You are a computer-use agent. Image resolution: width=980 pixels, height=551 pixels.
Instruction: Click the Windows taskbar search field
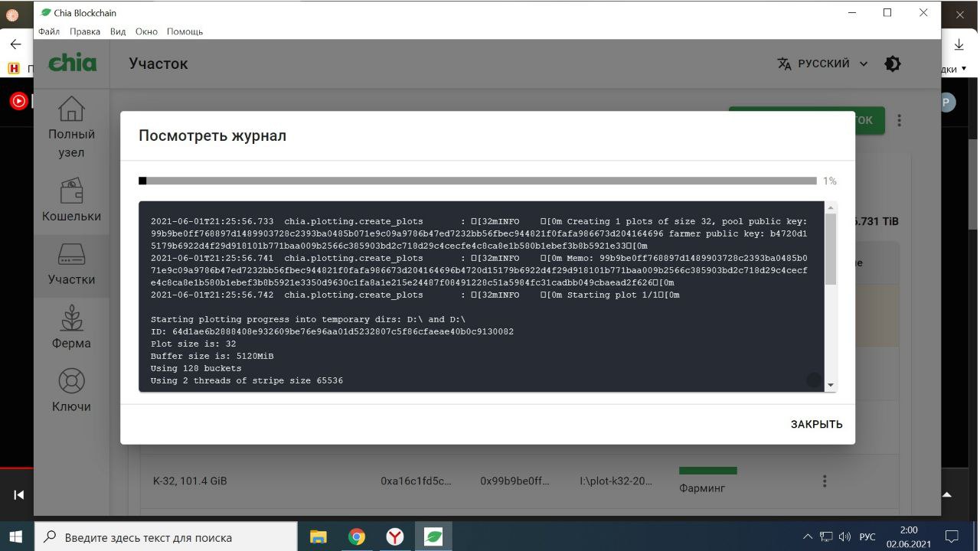166,536
